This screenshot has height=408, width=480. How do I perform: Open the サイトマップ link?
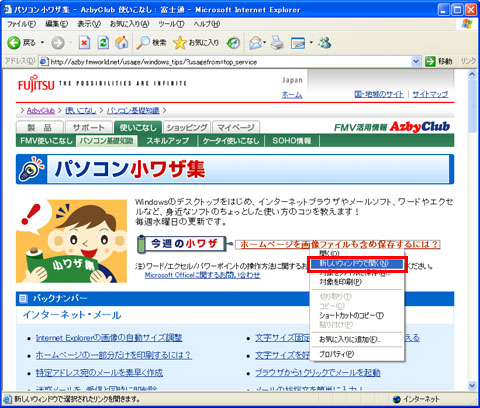tap(430, 94)
